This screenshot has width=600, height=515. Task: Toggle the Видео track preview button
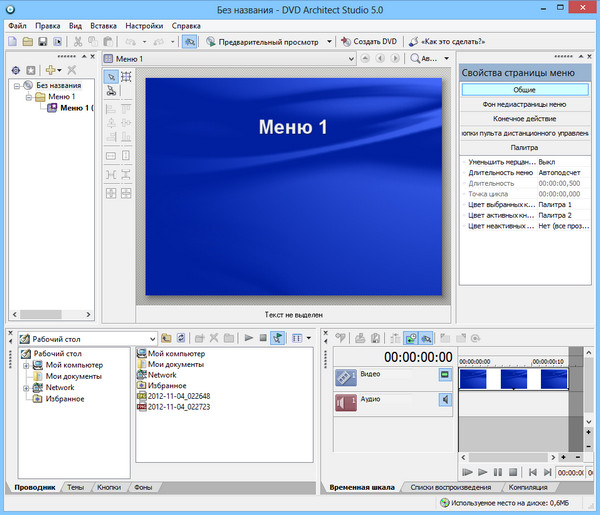[445, 375]
